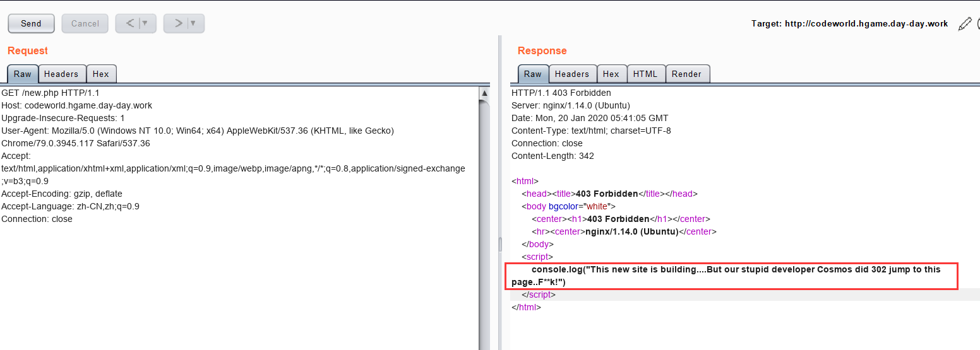Select the Response Headers tab

[x=571, y=74]
